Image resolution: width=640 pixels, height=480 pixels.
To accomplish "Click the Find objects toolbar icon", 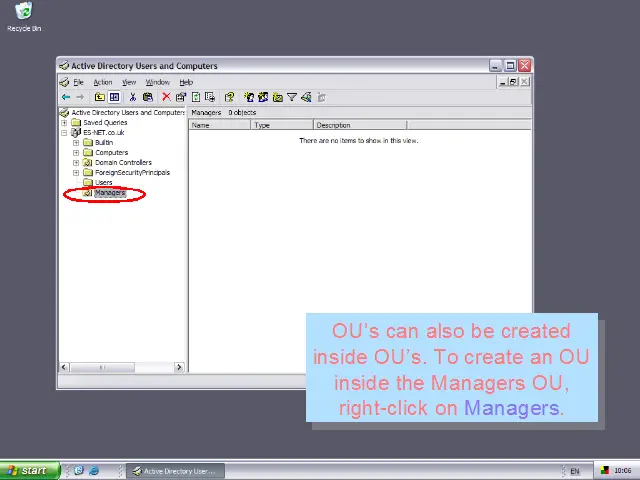I will 306,97.
